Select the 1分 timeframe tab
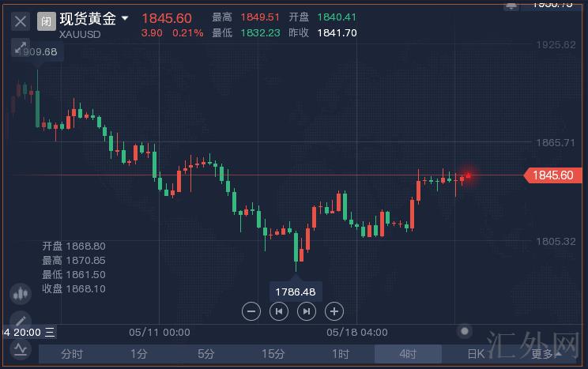The width and height of the screenshot is (588, 369). pos(139,354)
